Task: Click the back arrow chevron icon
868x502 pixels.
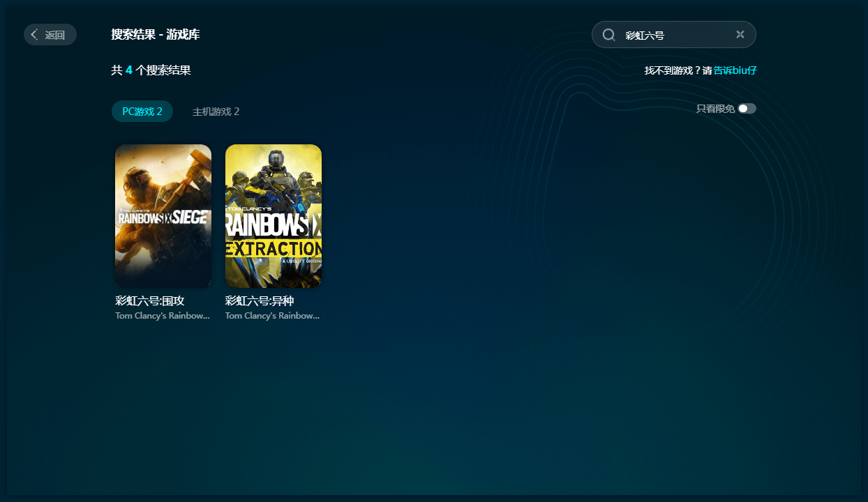Action: [34, 35]
